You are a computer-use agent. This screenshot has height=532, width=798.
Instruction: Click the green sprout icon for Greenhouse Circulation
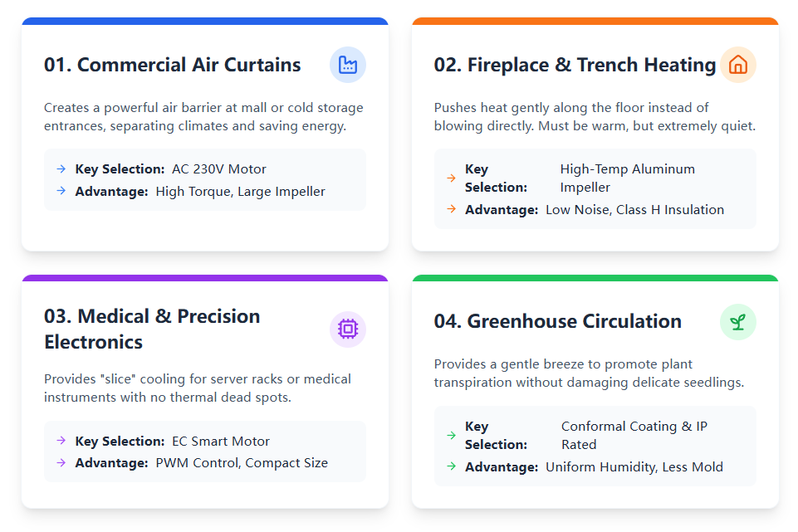[x=737, y=322]
